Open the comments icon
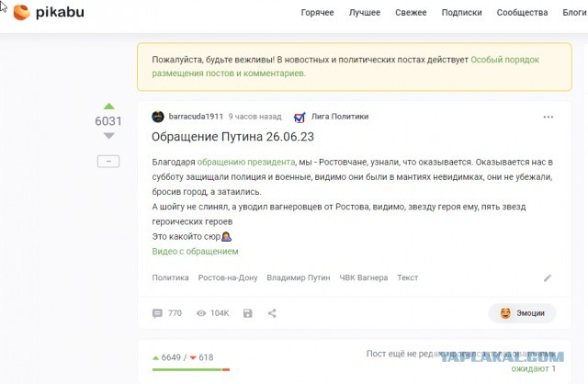The image size is (588, 384). click(x=157, y=313)
